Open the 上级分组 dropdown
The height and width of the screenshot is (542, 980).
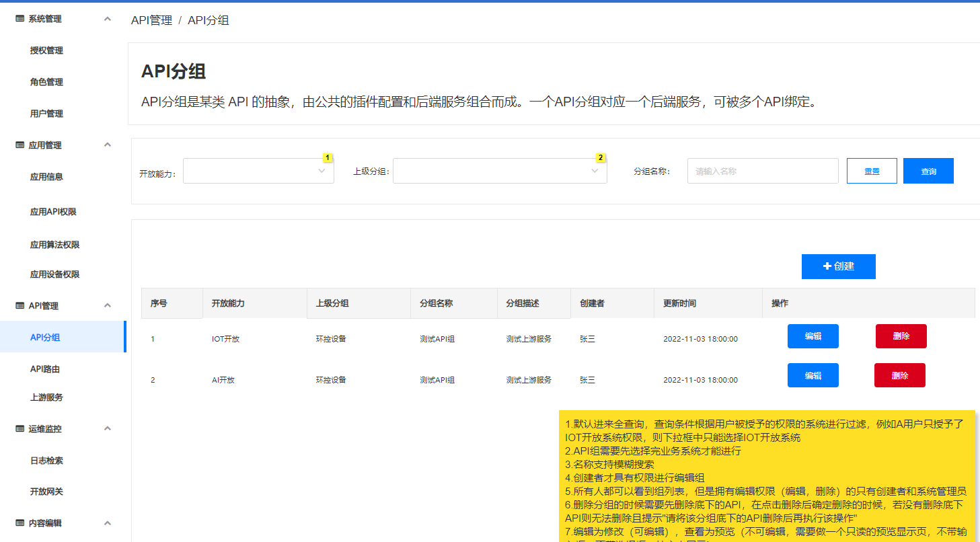pos(500,171)
